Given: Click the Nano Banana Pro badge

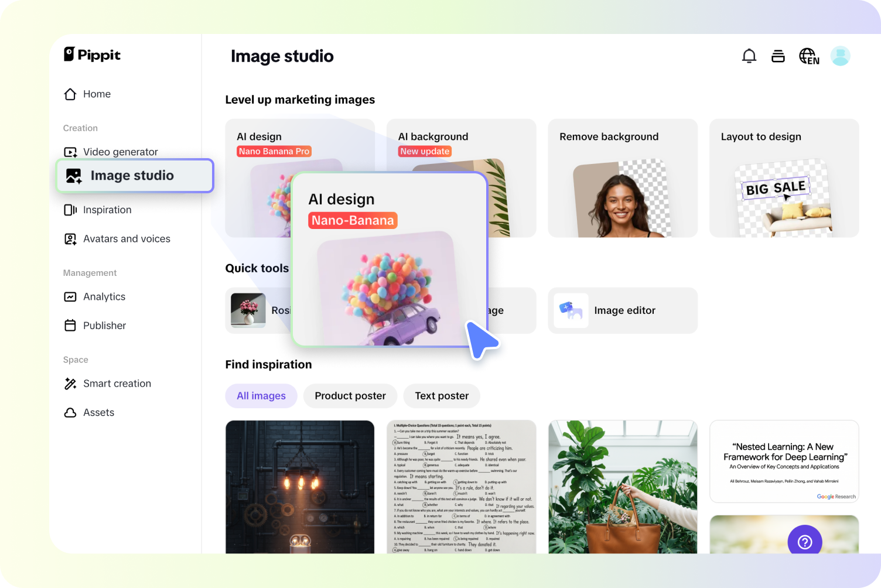Looking at the screenshot, I should point(274,152).
